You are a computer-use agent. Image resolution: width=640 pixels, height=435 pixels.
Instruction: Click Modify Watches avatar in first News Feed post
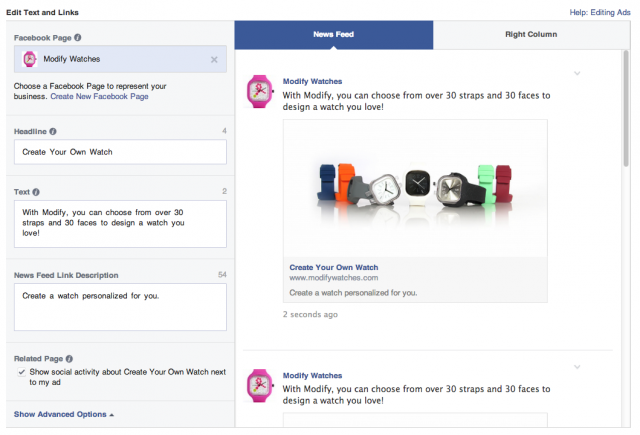259,91
